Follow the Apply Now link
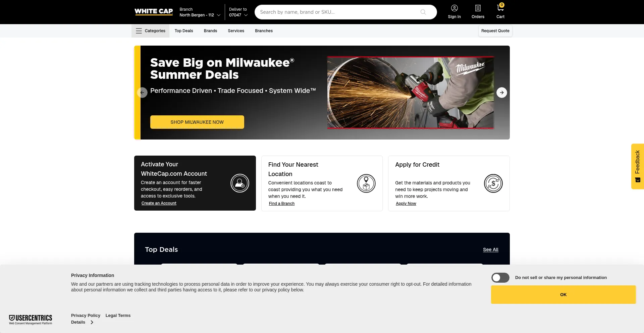Image resolution: width=644 pixels, height=333 pixels. coord(406,204)
